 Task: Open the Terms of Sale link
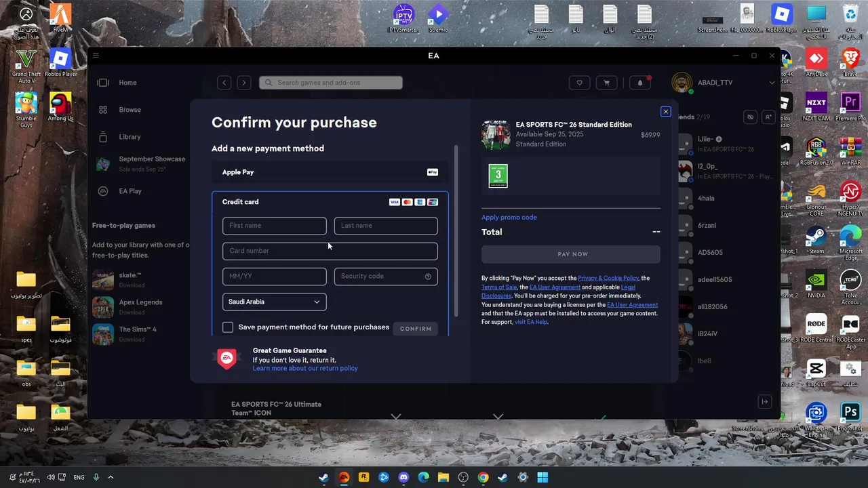[x=499, y=287]
